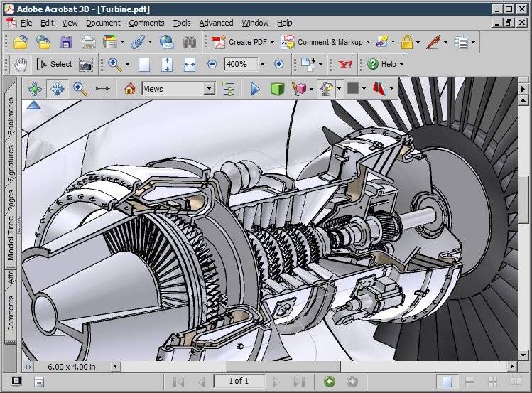Switch to the Bookmarks side tab
532x393 pixels.
tap(11, 117)
